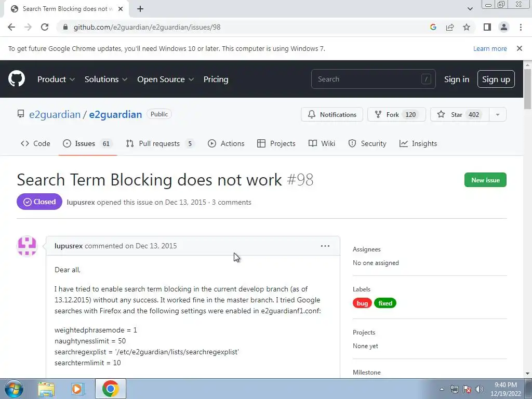
Task: Reload the page with refresh icon
Action: click(x=45, y=27)
